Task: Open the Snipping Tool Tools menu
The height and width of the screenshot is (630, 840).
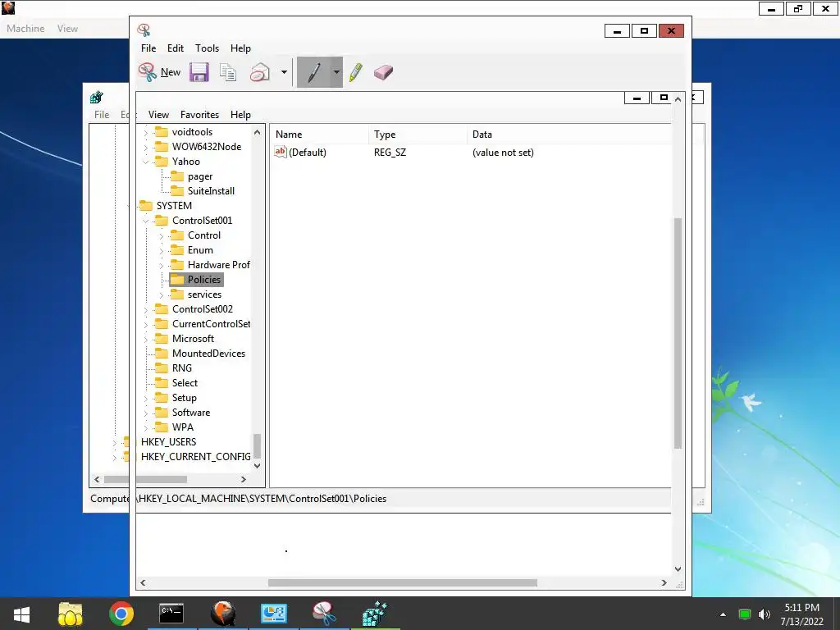Action: (207, 48)
